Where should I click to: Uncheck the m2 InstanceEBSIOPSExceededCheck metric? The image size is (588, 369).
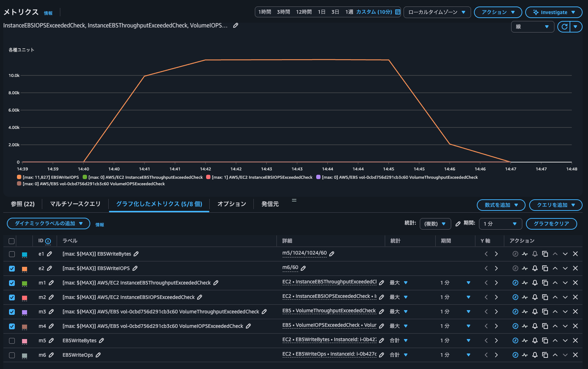(x=12, y=298)
